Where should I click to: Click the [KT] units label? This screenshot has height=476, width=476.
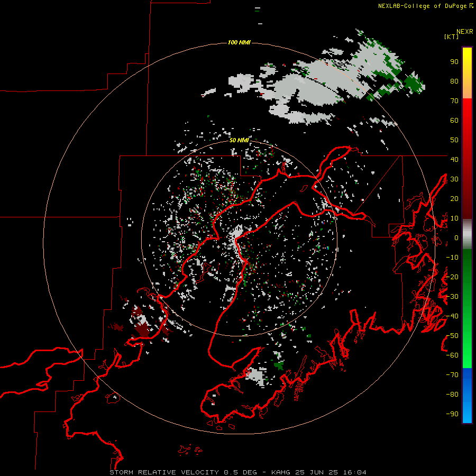pyautogui.click(x=452, y=36)
